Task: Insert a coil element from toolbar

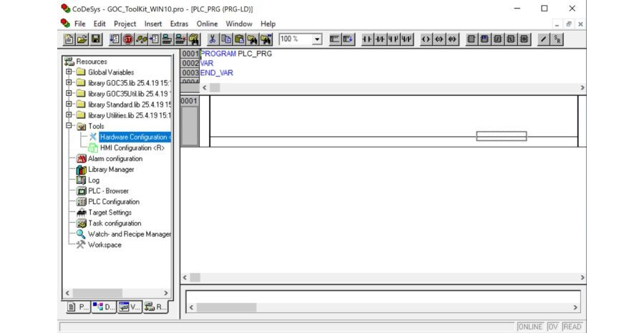Action: pos(426,39)
